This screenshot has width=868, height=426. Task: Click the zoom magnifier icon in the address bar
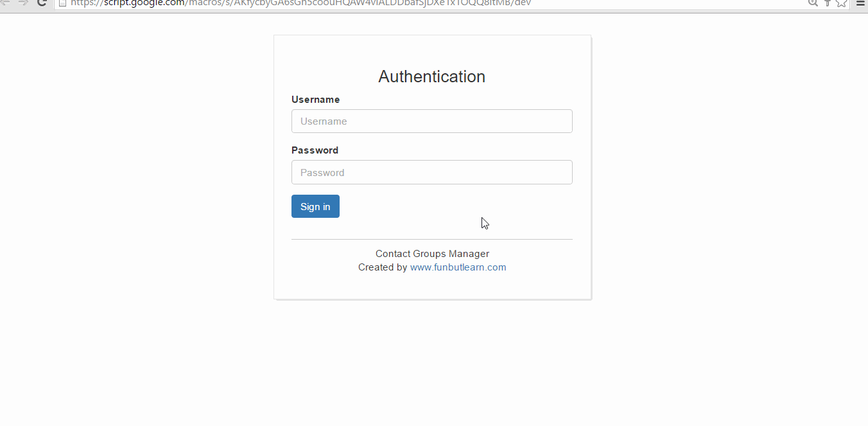(x=813, y=3)
